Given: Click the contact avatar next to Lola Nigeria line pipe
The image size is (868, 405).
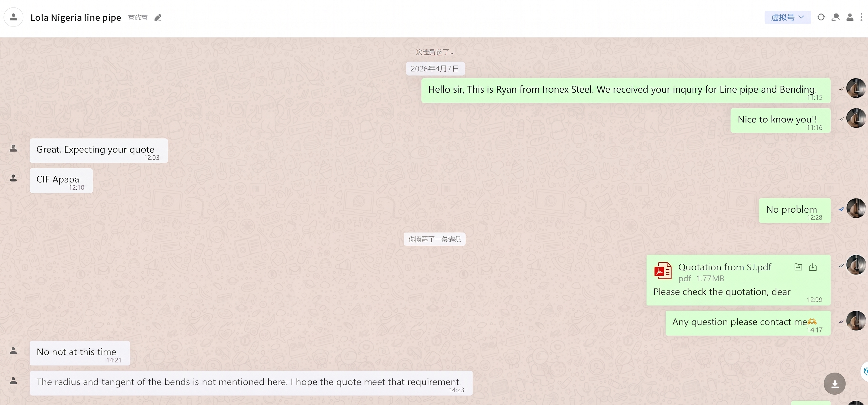Looking at the screenshot, I should pyautogui.click(x=14, y=17).
